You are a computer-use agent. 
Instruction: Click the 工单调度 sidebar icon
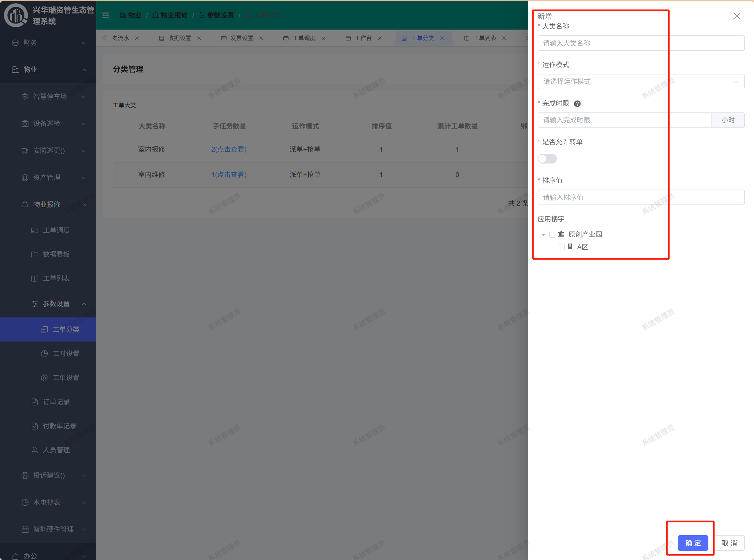tap(35, 230)
